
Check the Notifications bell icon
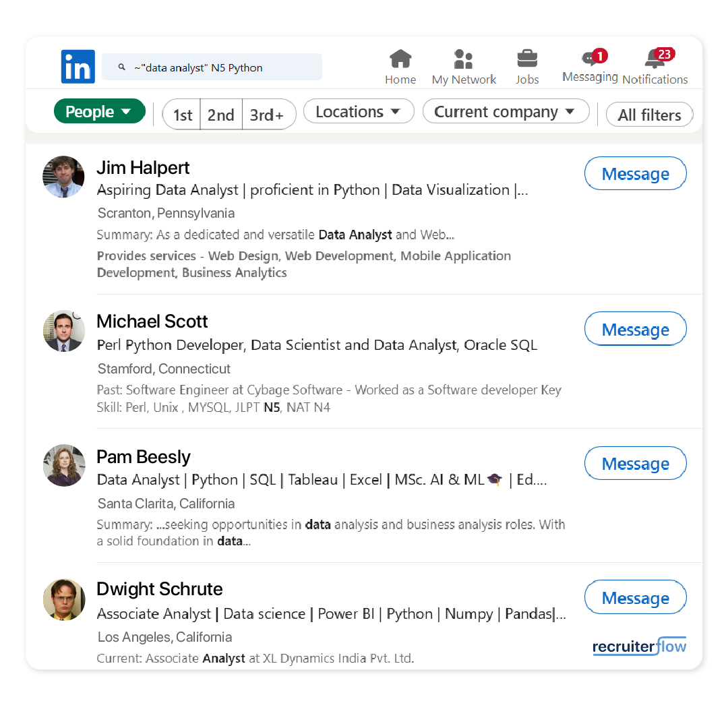(x=655, y=59)
